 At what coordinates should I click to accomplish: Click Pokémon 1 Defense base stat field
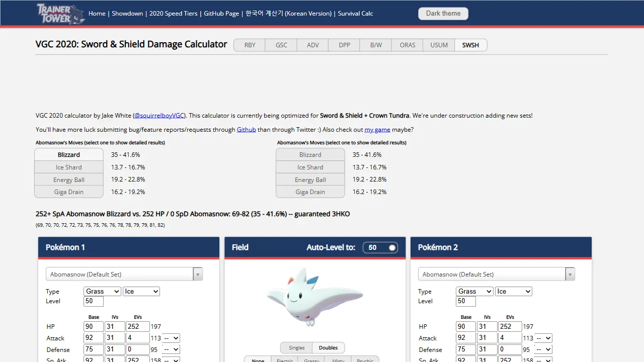(x=94, y=350)
